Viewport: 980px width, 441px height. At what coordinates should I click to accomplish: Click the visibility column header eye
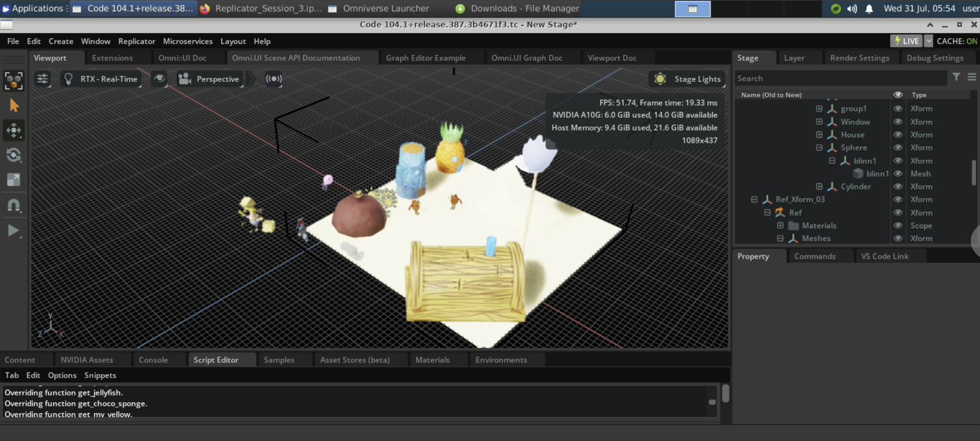tap(898, 95)
